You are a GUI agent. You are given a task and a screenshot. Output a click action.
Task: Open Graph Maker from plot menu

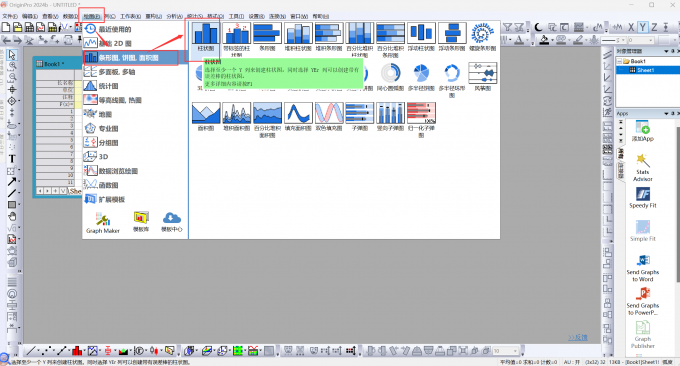point(103,223)
